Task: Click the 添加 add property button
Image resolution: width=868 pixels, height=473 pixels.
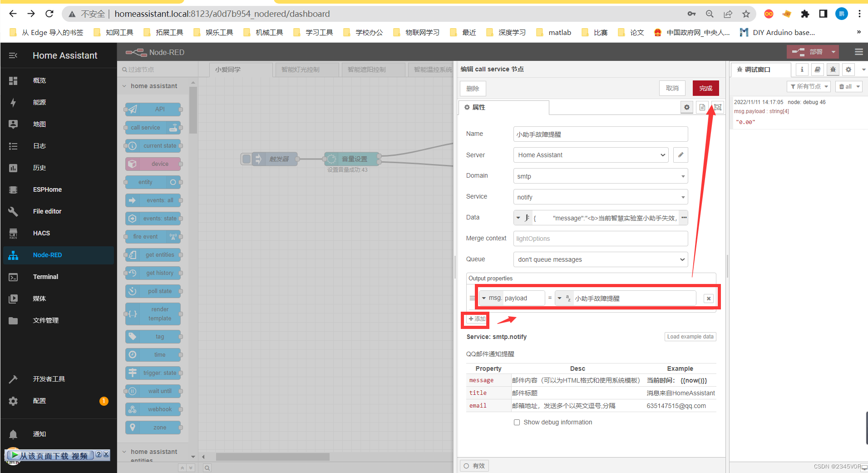Action: [476, 319]
